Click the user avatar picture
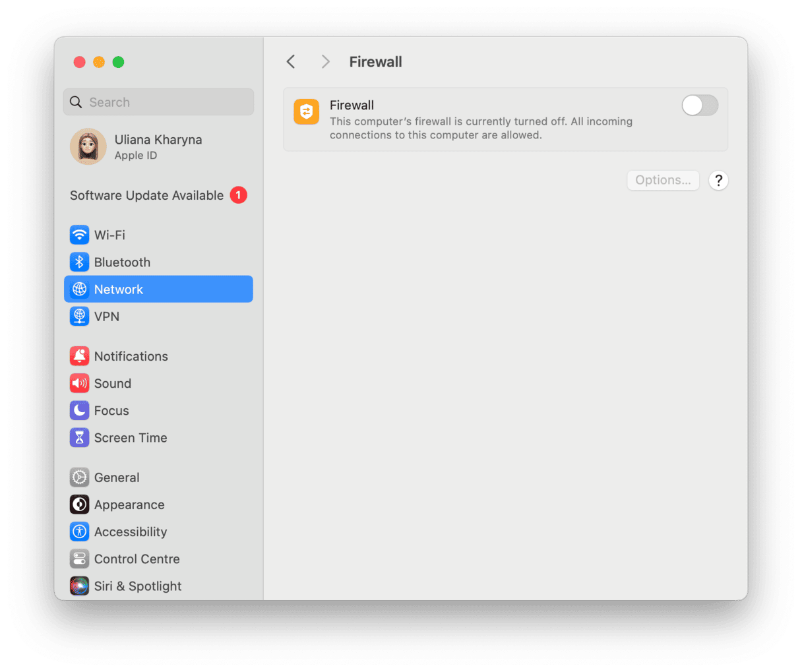This screenshot has height=672, width=802. pos(88,146)
